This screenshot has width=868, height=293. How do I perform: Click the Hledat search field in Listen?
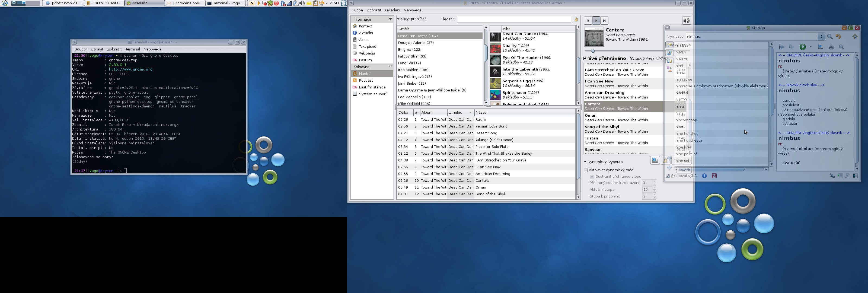click(x=514, y=19)
